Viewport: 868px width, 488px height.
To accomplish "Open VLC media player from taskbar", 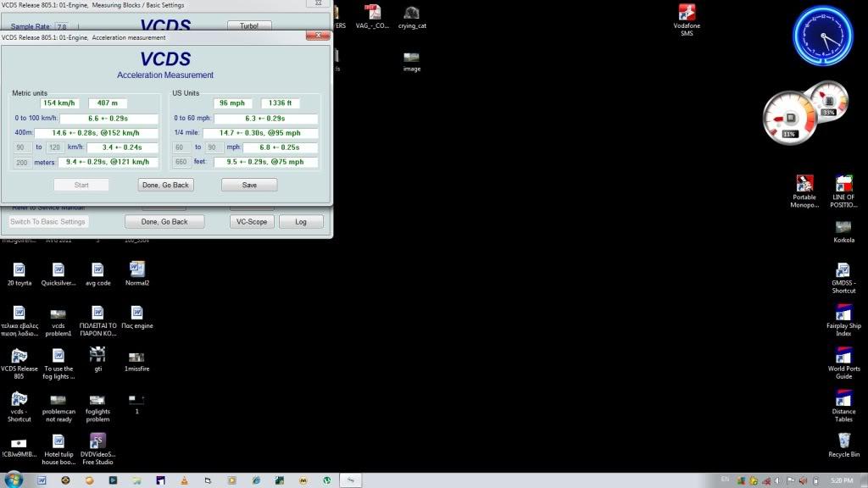I will coord(184,480).
